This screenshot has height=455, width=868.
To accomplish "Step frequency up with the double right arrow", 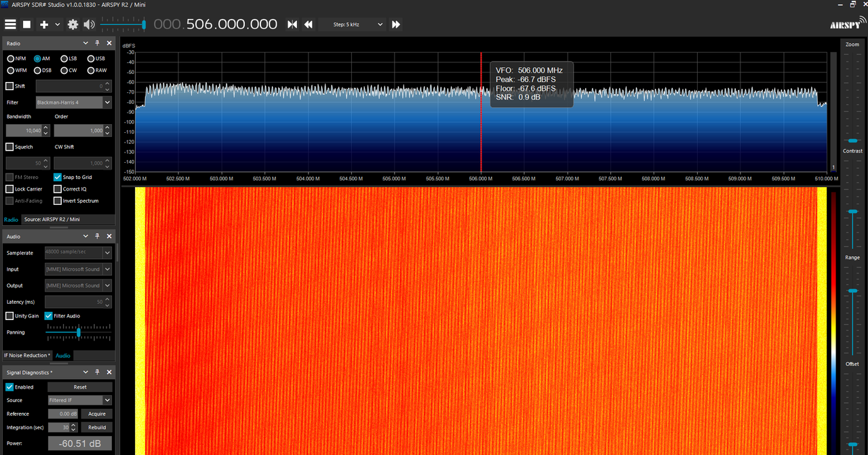I will (x=396, y=24).
